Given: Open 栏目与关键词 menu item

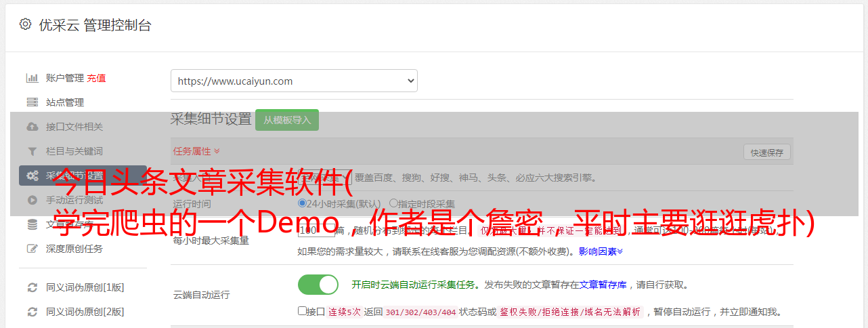Looking at the screenshot, I should click(74, 151).
